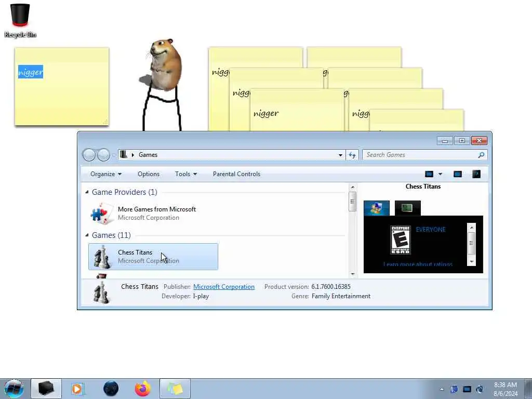Switch to the performance tab in preview pane

click(407, 208)
